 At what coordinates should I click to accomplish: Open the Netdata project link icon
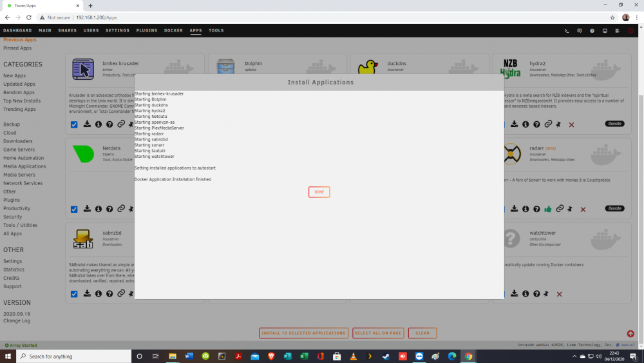click(121, 209)
